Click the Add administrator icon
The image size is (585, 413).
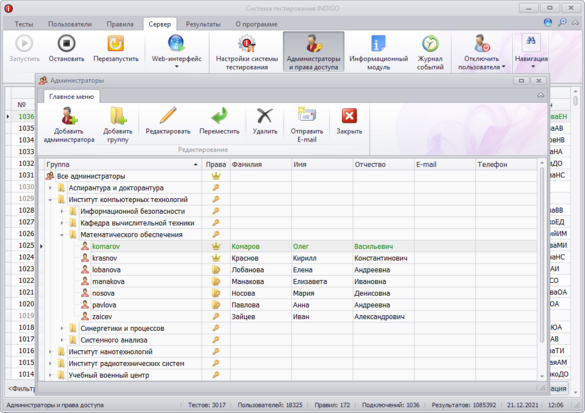(x=69, y=116)
